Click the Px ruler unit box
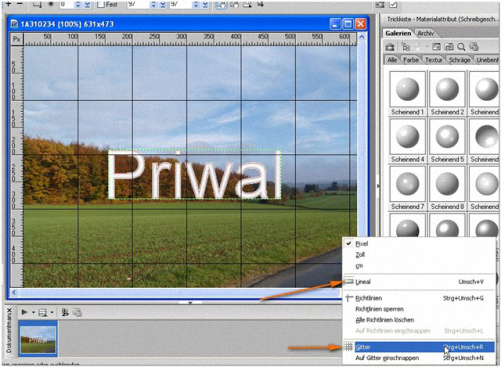Viewport: 501px width, 367px height. point(16,39)
